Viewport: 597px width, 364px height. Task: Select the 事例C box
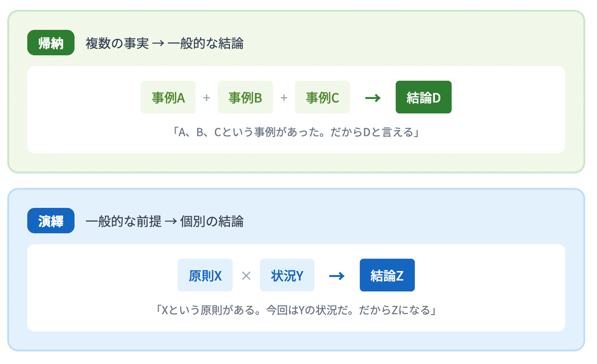click(x=322, y=97)
